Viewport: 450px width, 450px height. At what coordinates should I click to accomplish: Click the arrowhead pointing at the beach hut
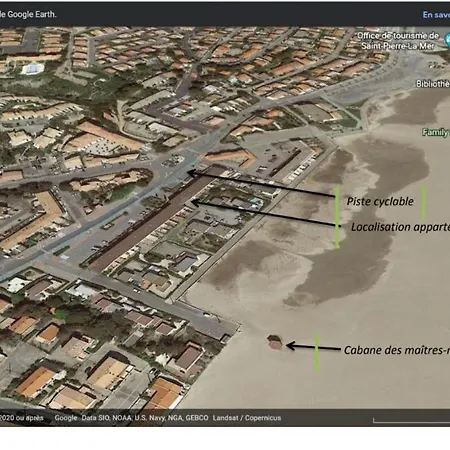click(291, 346)
